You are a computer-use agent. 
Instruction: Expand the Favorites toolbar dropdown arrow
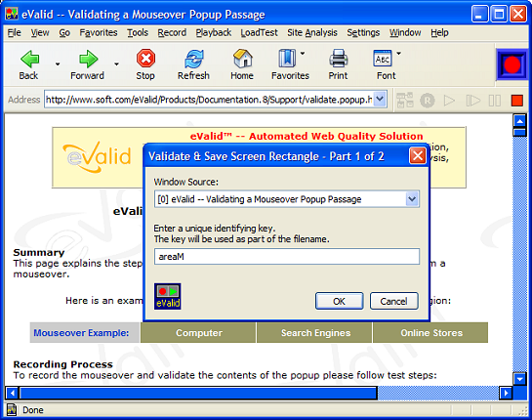tap(303, 54)
